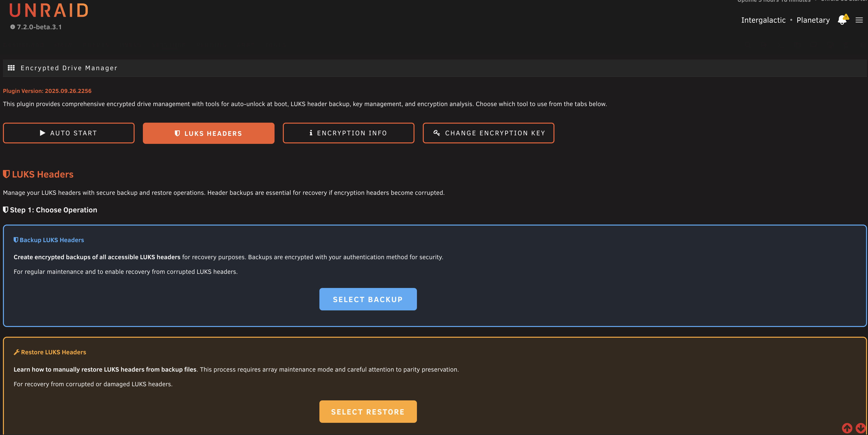Click the 7.2.0-beta.3.1 version text
Viewport: 868px width, 435px height.
(x=39, y=27)
